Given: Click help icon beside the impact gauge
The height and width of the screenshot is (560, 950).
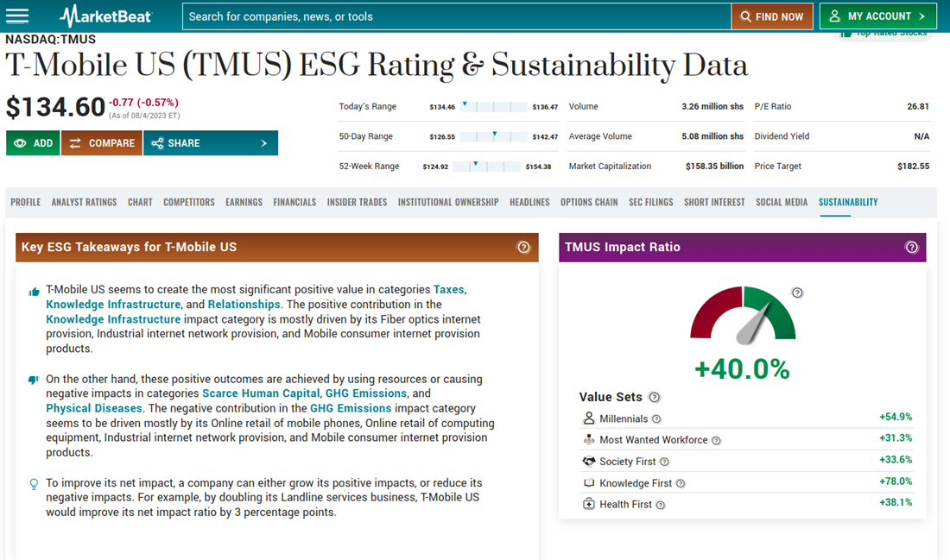Looking at the screenshot, I should pyautogui.click(x=797, y=293).
